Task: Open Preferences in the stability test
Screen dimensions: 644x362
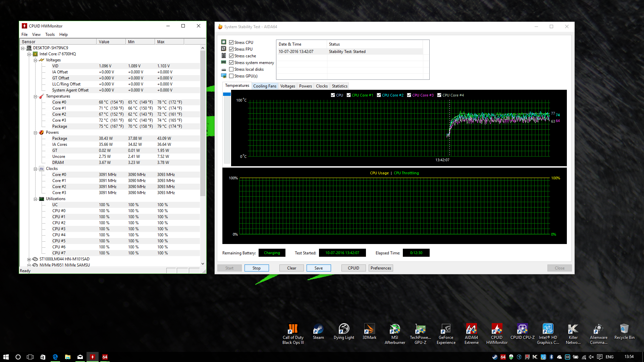Action: (x=381, y=268)
